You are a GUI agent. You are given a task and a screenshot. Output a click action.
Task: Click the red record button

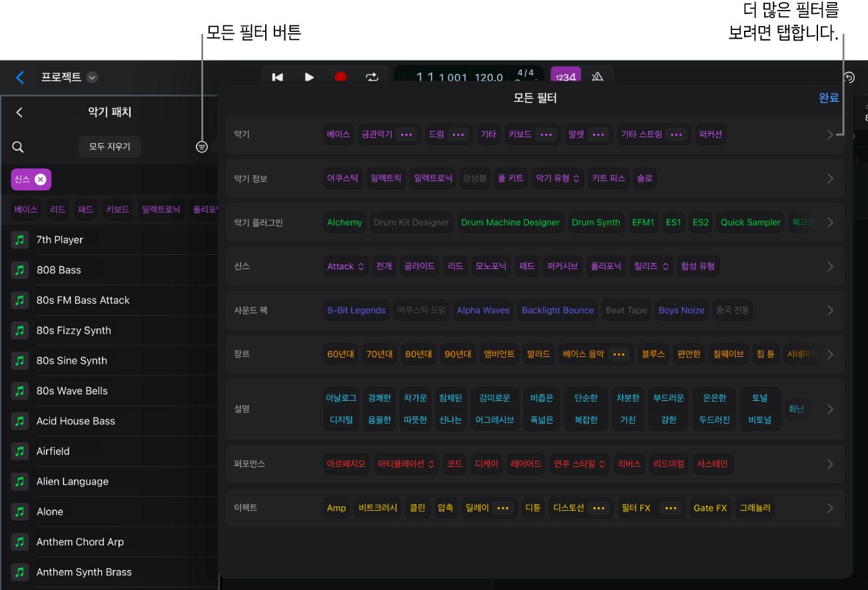pyautogui.click(x=340, y=77)
